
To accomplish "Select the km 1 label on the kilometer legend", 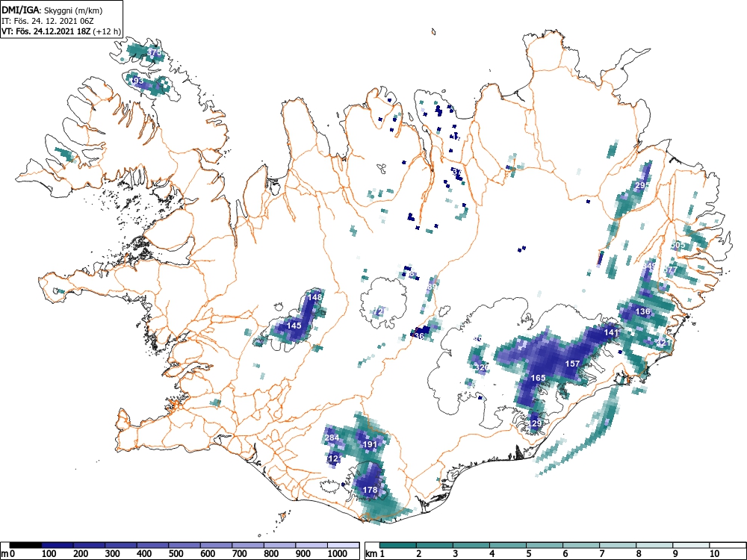I will pos(375,554).
